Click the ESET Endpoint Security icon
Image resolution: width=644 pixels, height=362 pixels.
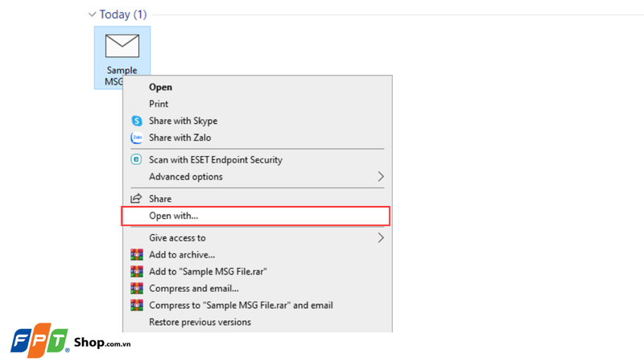tap(137, 159)
